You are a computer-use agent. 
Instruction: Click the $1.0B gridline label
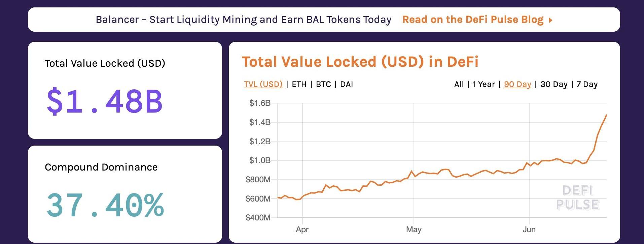[x=259, y=160]
